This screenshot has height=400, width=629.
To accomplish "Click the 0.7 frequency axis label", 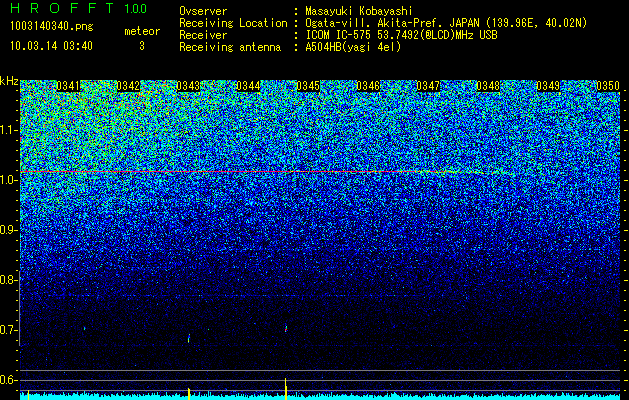I will tap(8, 330).
